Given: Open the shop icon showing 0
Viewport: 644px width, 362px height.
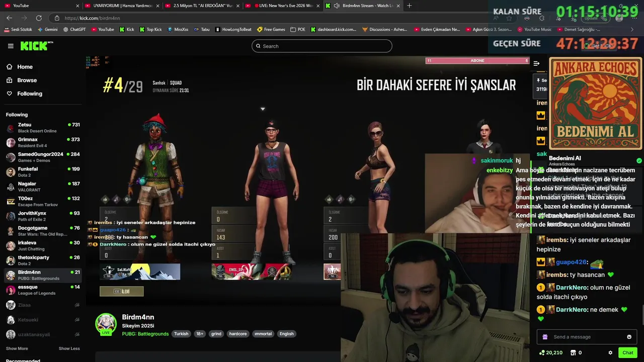Looking at the screenshot, I should point(576,352).
